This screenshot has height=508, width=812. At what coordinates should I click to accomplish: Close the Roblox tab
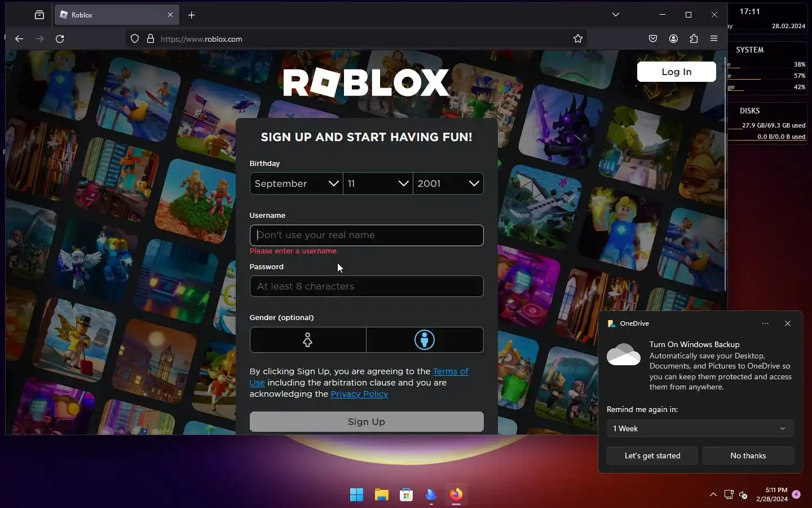pos(170,15)
